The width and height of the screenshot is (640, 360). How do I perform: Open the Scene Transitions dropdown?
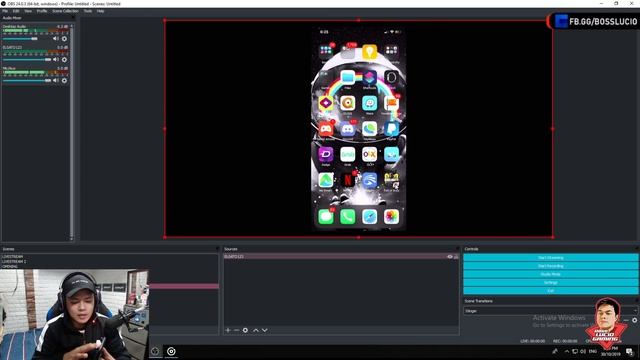tap(550, 311)
